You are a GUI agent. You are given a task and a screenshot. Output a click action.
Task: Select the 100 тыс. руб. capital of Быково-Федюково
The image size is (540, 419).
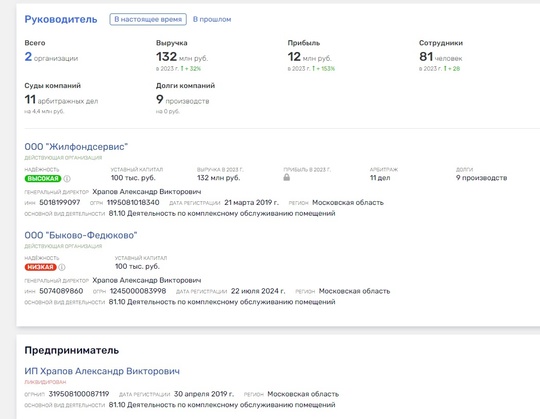pos(137,266)
